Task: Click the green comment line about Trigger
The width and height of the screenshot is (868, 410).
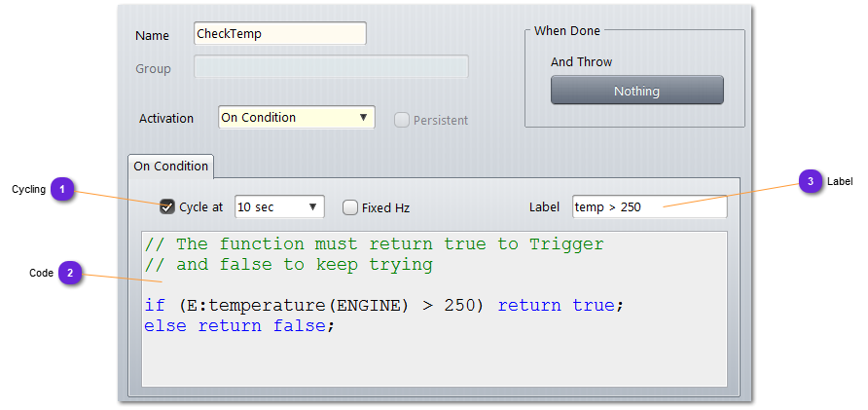Action: tap(374, 243)
